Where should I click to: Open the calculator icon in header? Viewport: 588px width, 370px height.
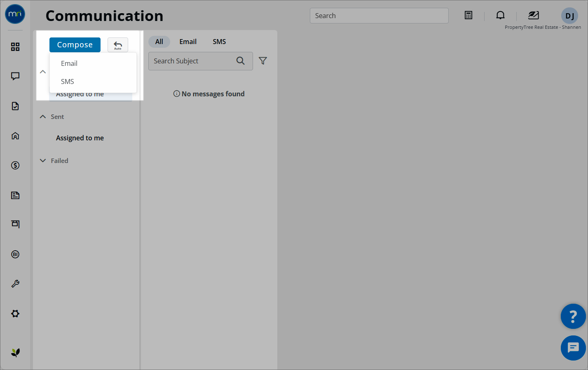[x=469, y=15]
